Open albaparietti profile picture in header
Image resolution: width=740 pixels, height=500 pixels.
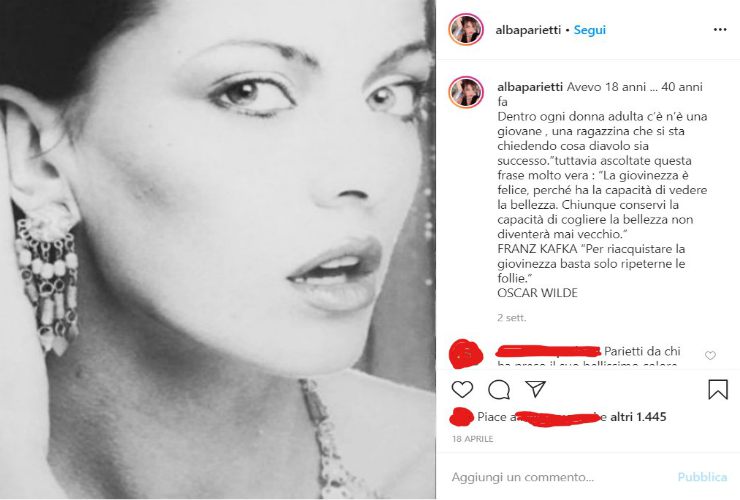[466, 29]
